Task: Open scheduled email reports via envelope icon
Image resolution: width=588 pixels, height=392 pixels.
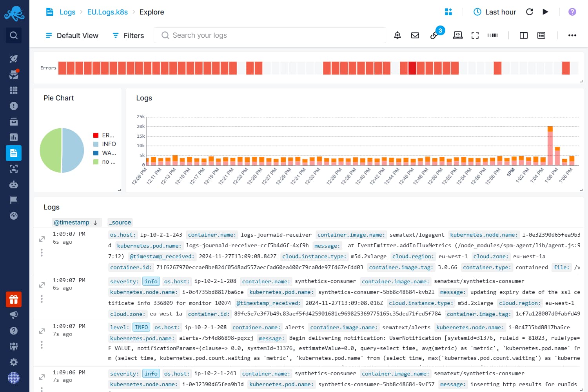Action: [x=415, y=35]
